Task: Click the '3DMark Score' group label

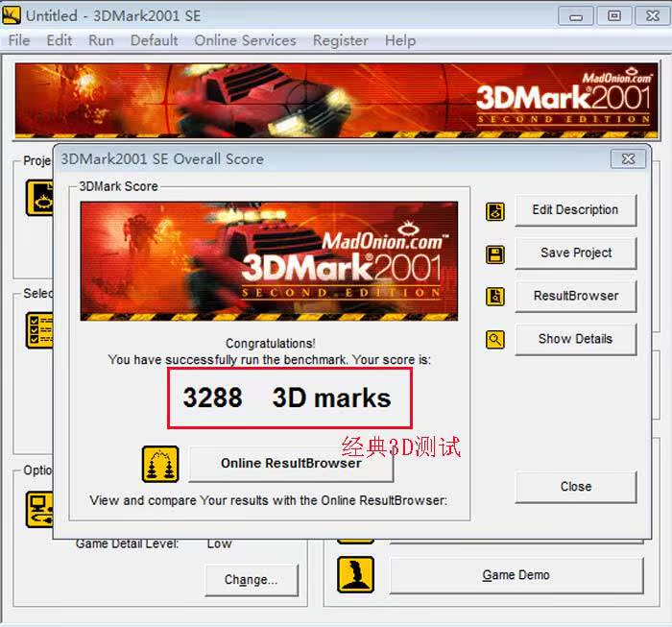Action: click(x=119, y=186)
